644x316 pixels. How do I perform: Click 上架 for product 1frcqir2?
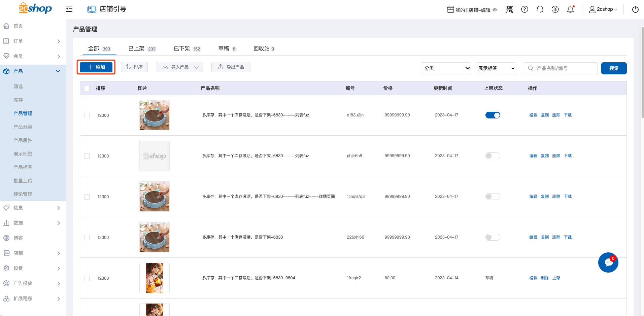tap(556, 278)
